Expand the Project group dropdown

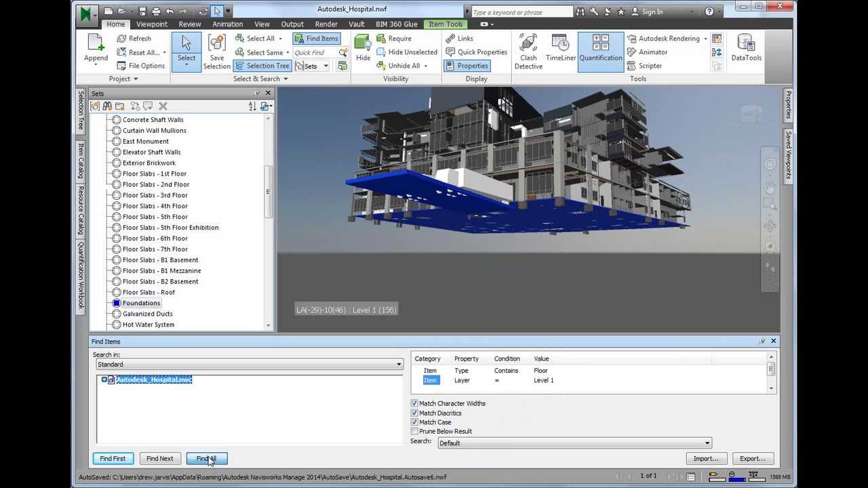(x=123, y=79)
